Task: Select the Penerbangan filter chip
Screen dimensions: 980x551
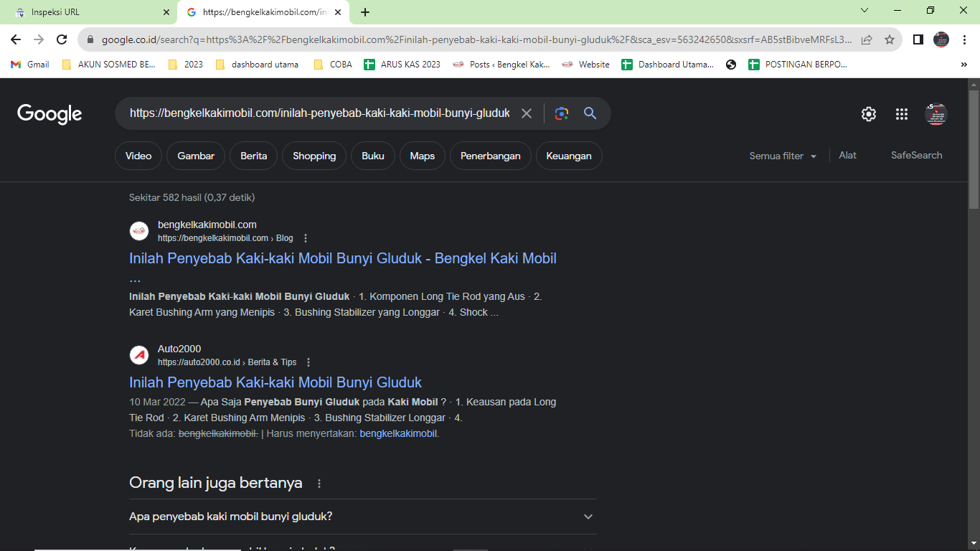Action: click(491, 156)
